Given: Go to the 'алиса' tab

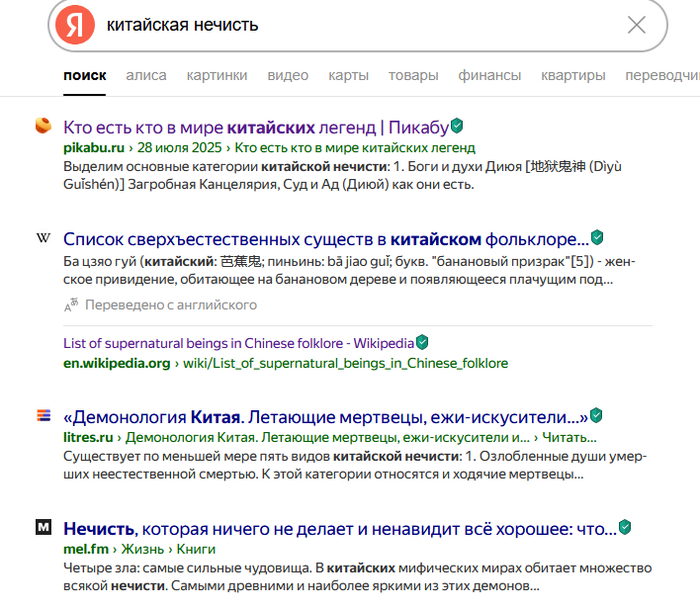Looking at the screenshot, I should tap(146, 75).
